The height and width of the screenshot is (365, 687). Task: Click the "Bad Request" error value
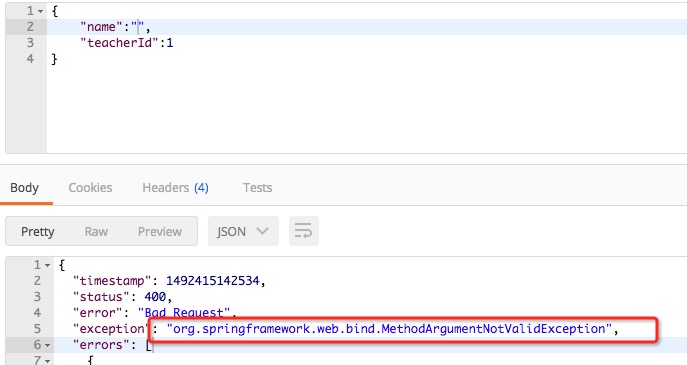tap(184, 313)
